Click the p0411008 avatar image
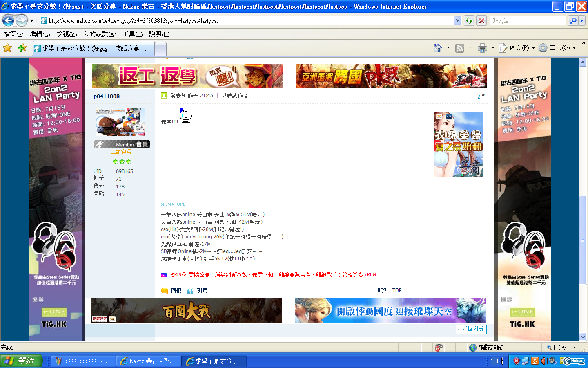The height and width of the screenshot is (368, 588). pos(120,122)
